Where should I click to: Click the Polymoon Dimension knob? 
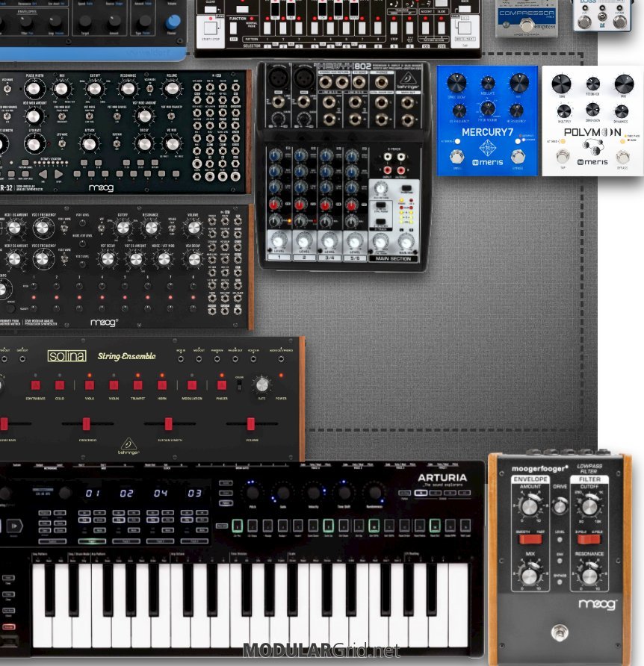click(x=592, y=110)
